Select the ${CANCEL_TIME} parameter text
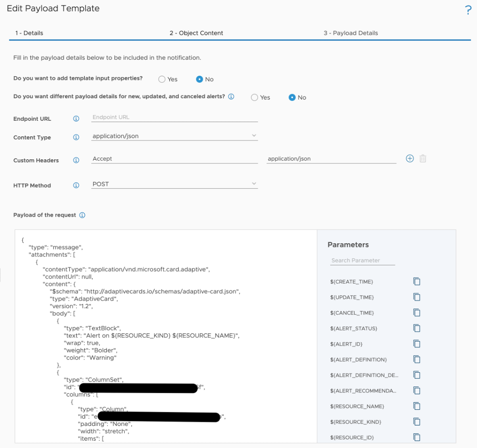The width and height of the screenshot is (477, 448). (x=352, y=313)
